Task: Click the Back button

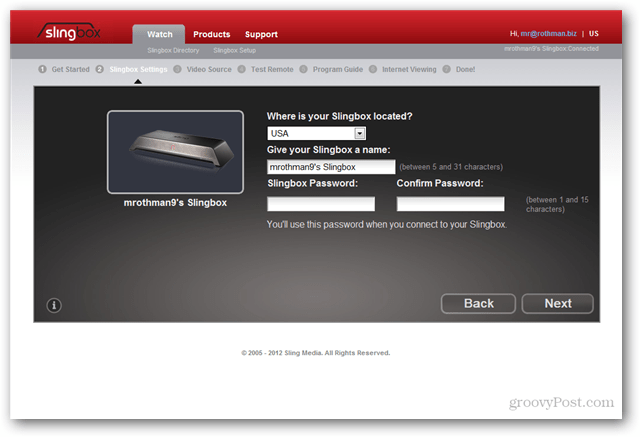Action: (478, 304)
